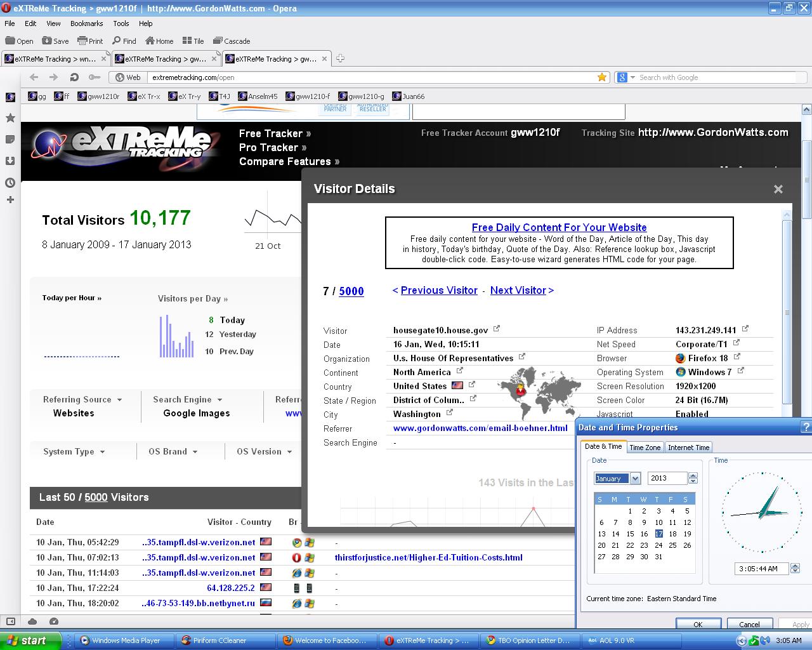Click OK in Date and Time Properties
Image resolution: width=812 pixels, height=650 pixels.
tap(698, 624)
